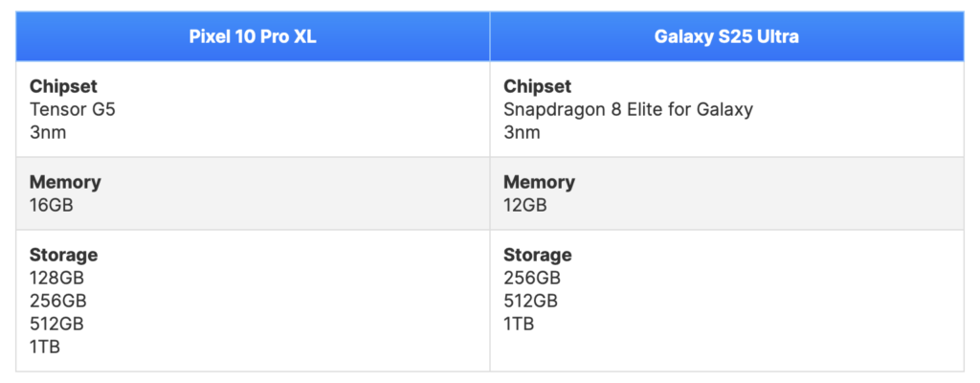Select Snapdragon 8 Elite for Galaxy text
The image size is (980, 383).
pyautogui.click(x=628, y=109)
